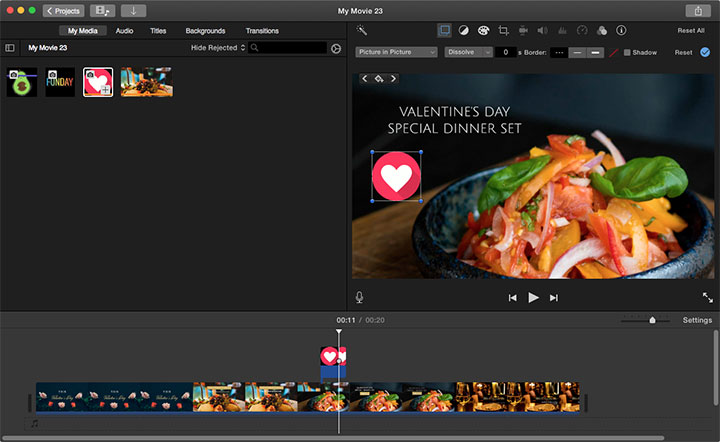Go back to Projects
Image resolution: width=720 pixels, height=442 pixels.
click(64, 10)
